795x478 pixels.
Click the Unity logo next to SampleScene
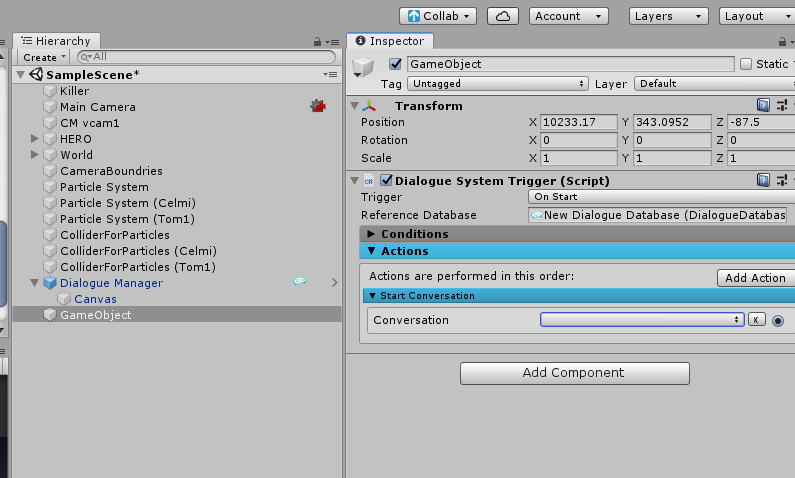pos(36,75)
